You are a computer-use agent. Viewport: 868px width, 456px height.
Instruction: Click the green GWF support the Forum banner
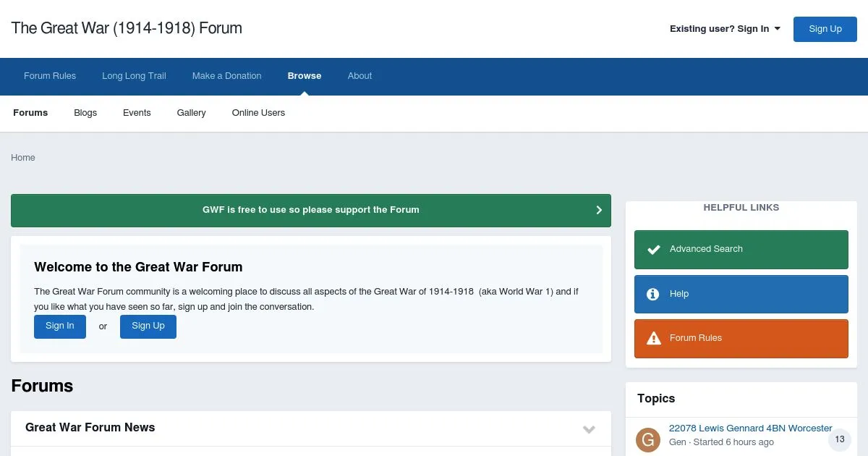pyautogui.click(x=311, y=211)
